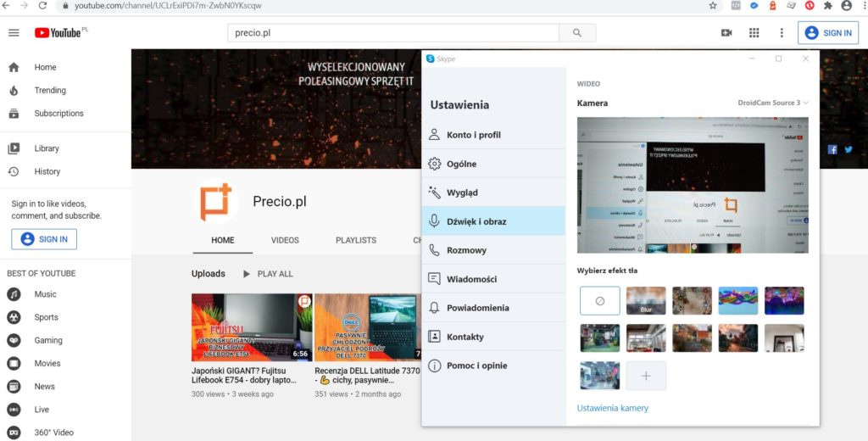Click the YouTube search input field
The width and height of the screenshot is (868, 441).
click(x=393, y=33)
